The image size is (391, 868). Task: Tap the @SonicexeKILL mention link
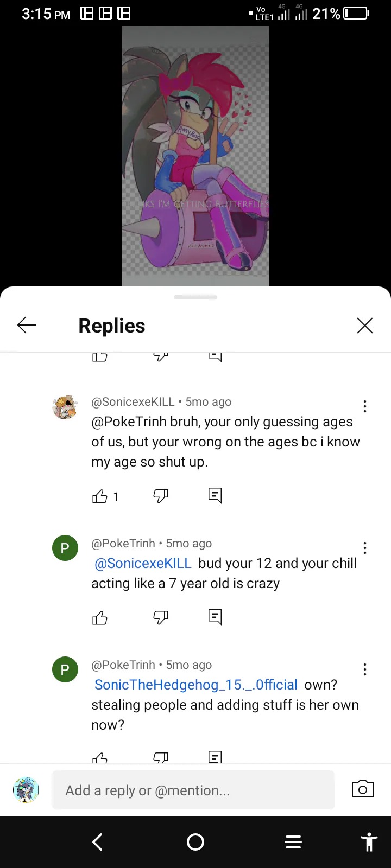coord(143,564)
